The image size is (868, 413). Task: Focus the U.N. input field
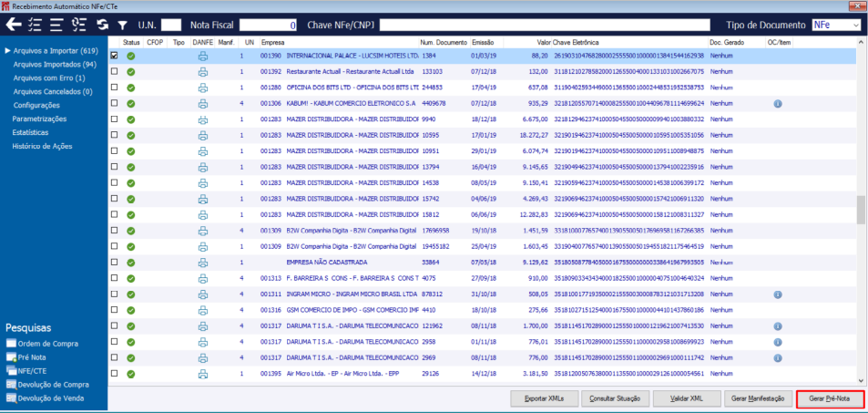click(x=171, y=25)
